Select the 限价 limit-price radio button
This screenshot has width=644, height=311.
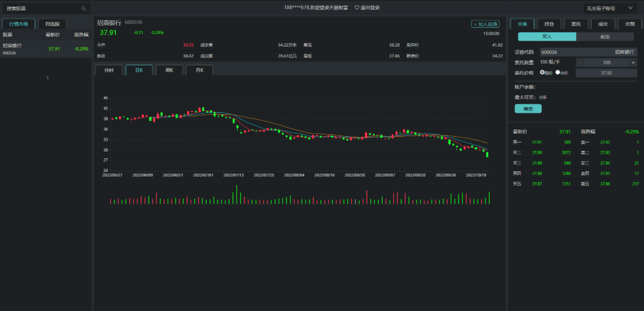point(542,72)
